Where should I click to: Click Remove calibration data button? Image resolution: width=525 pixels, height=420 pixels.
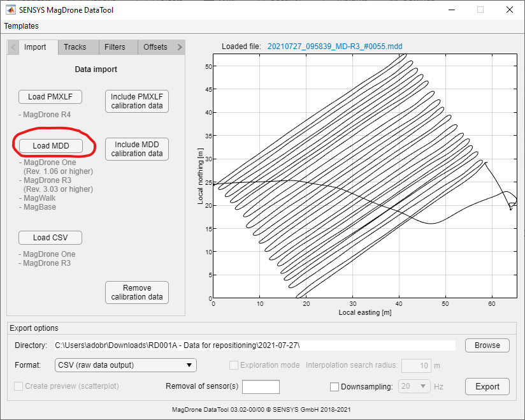click(x=137, y=293)
